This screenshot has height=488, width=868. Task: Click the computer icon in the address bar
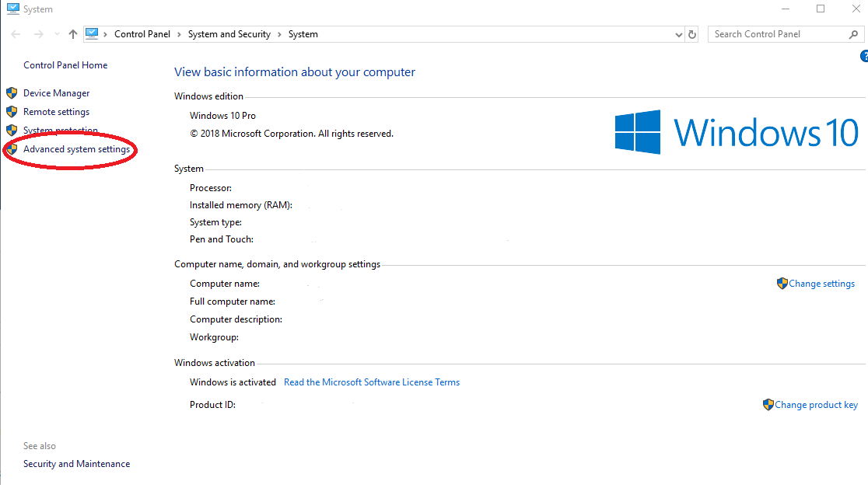click(x=92, y=33)
